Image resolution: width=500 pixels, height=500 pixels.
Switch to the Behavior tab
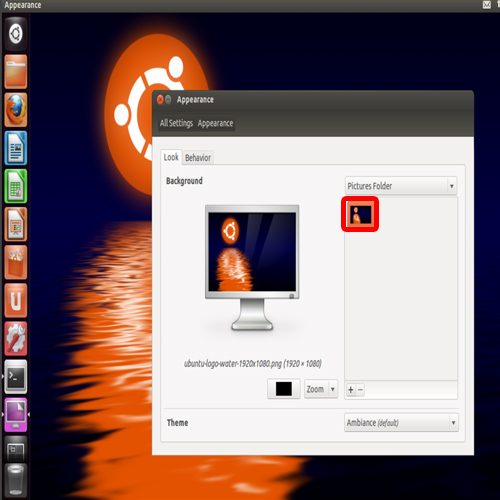pyautogui.click(x=198, y=158)
